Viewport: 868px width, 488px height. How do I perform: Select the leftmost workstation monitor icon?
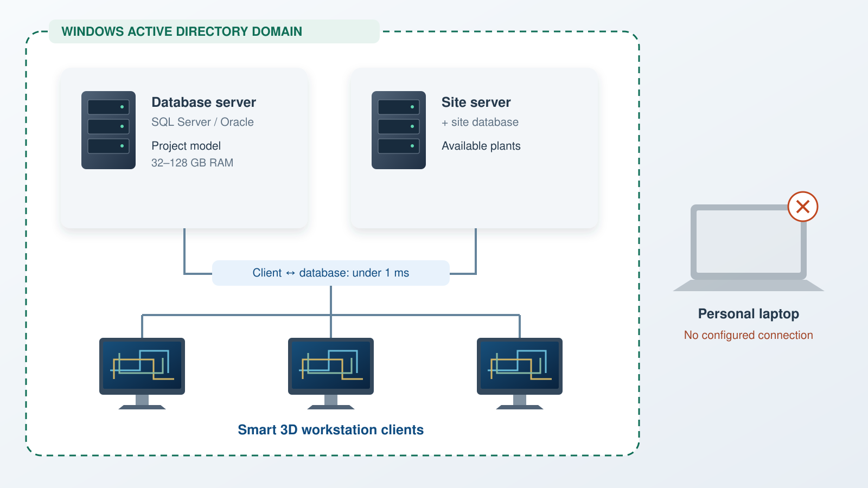(x=142, y=374)
